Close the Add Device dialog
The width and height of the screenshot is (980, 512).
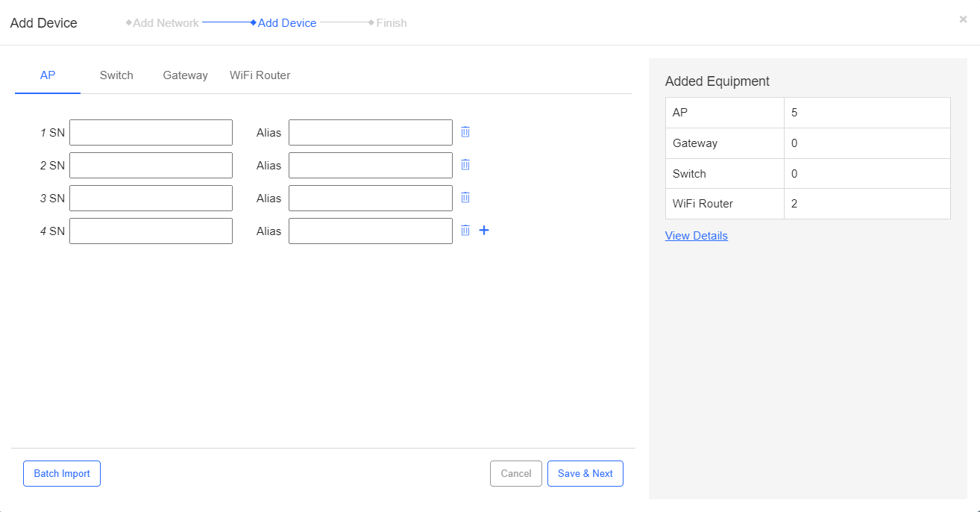click(963, 19)
